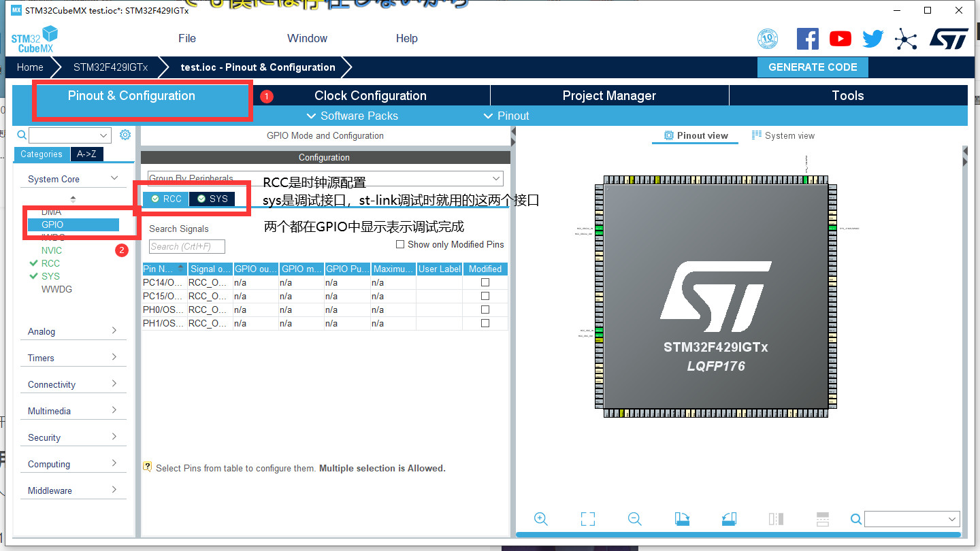Viewport: 980px width, 551px height.
Task: Zoom out of the chip pinout
Action: click(x=635, y=519)
